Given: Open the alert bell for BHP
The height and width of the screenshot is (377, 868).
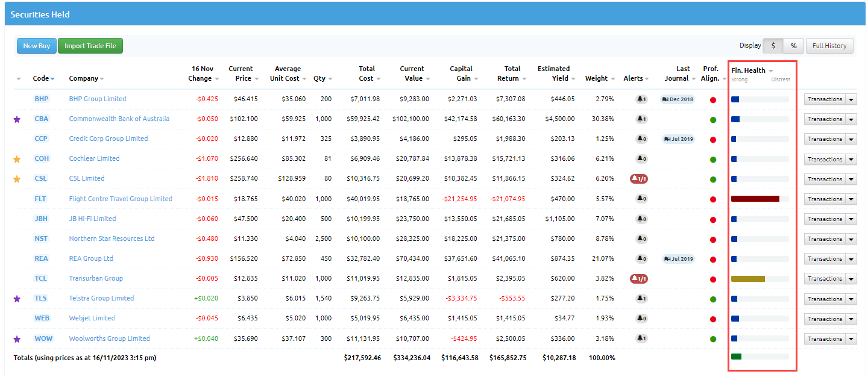Looking at the screenshot, I should pyautogui.click(x=641, y=99).
